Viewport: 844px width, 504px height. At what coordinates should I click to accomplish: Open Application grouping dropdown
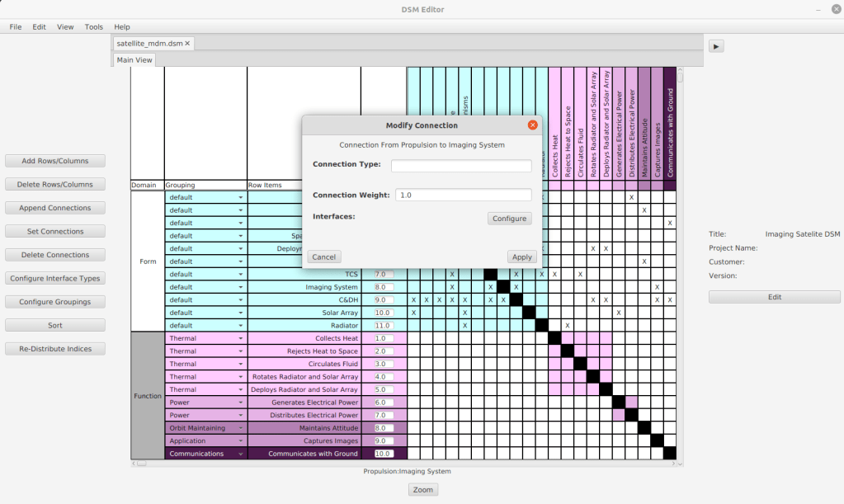(205, 441)
